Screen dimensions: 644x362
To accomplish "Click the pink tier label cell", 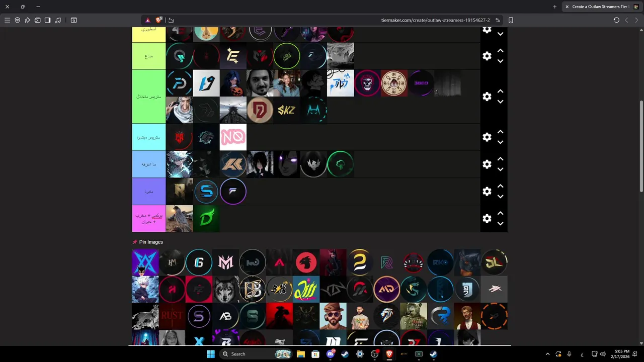I will coord(149,219).
